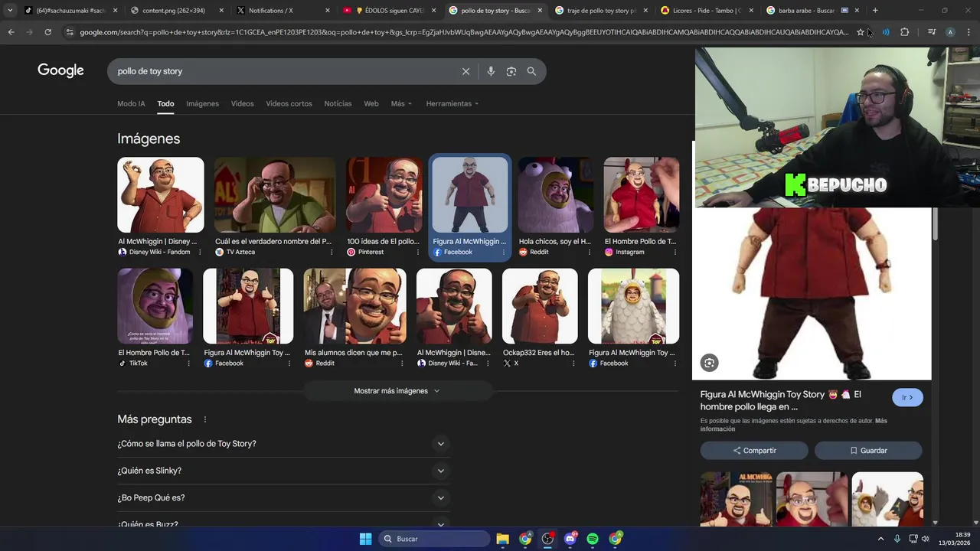Open Figura Al McWhiggin Toy Story preview title
Screen dimensions: 980x551
coord(781,400)
